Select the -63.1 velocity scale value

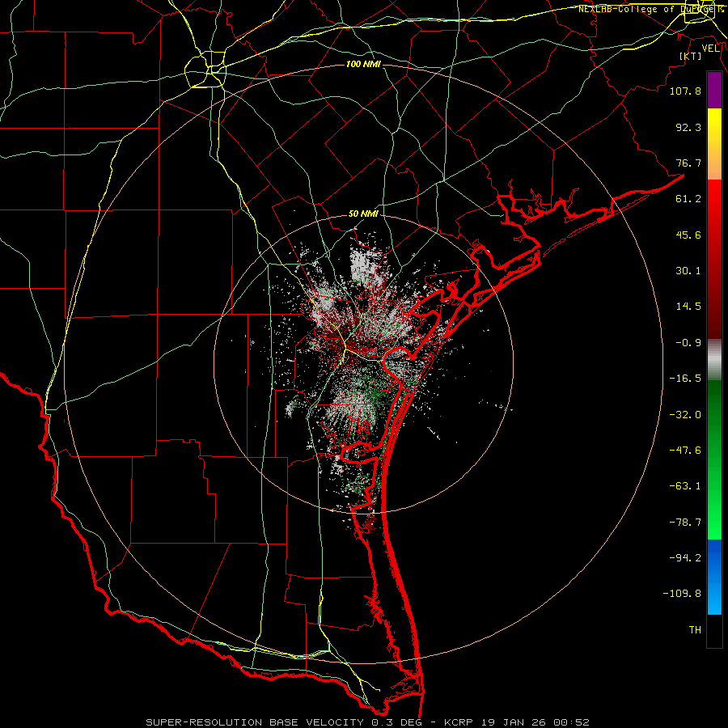[x=685, y=486]
